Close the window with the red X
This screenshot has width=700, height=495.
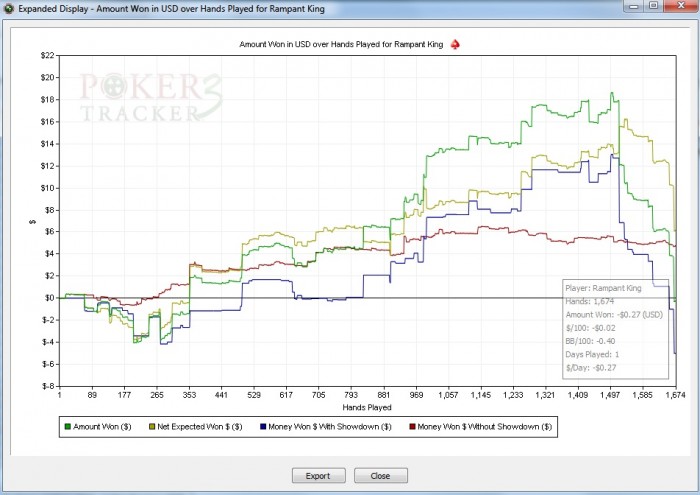pyautogui.click(x=681, y=6)
